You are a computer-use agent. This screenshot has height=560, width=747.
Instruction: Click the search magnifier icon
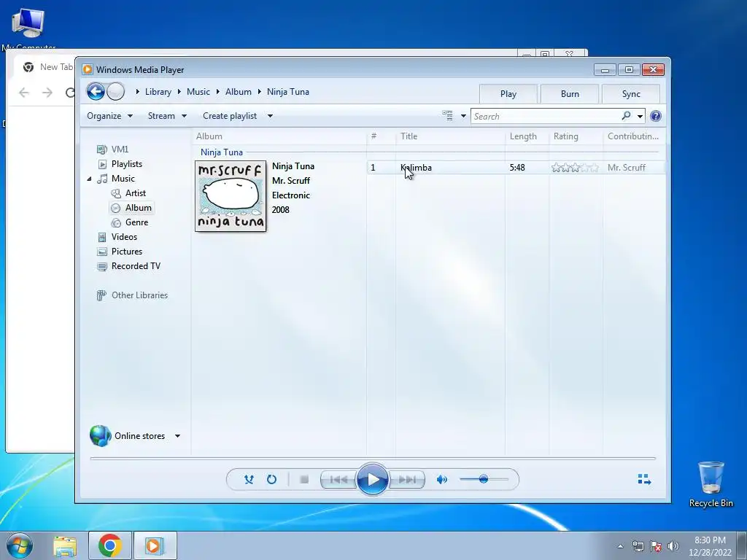coord(626,116)
